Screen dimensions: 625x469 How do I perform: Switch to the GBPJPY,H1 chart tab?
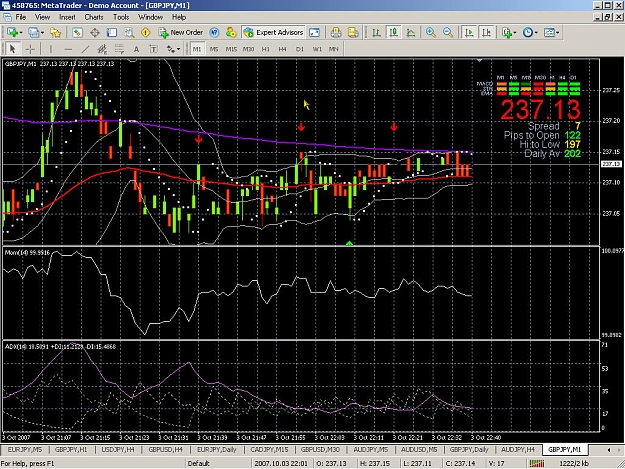click(x=71, y=449)
